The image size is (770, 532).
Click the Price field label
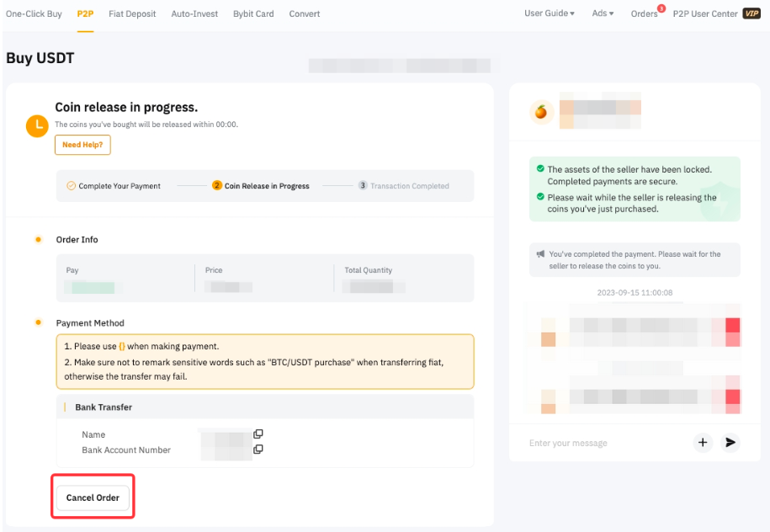pyautogui.click(x=214, y=270)
